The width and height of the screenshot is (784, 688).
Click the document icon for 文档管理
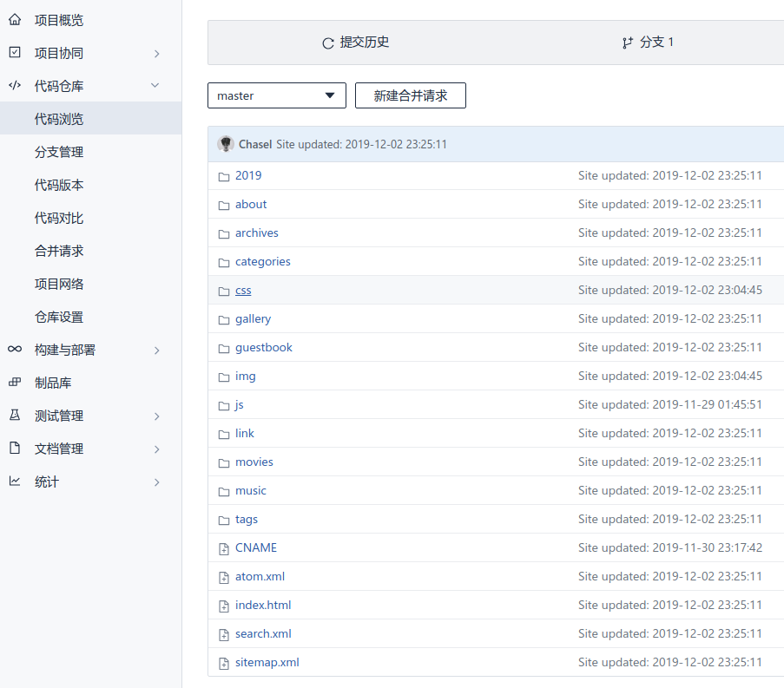15,449
